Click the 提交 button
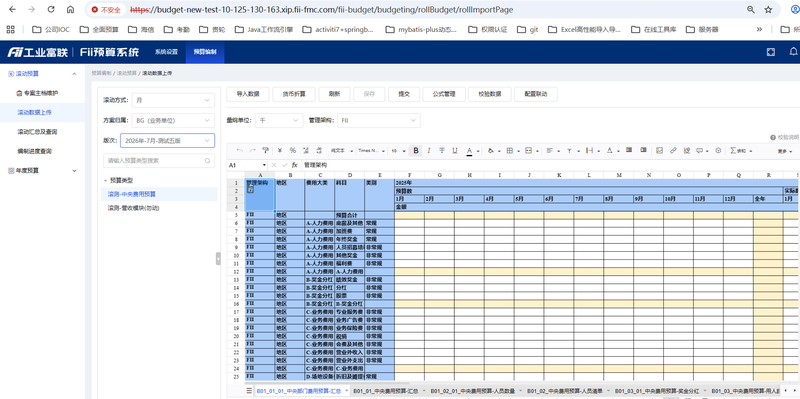This screenshot has height=399, width=800. [404, 94]
